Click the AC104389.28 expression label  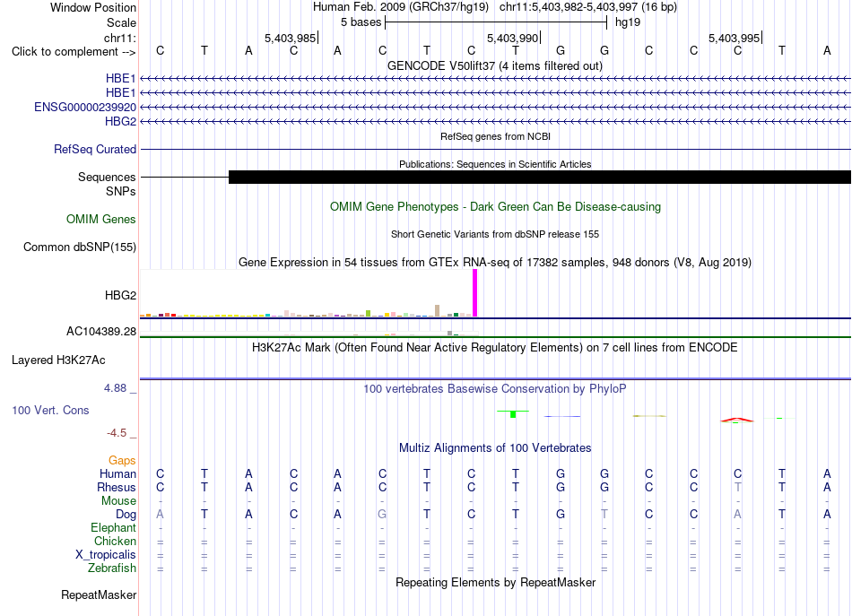[101, 332]
